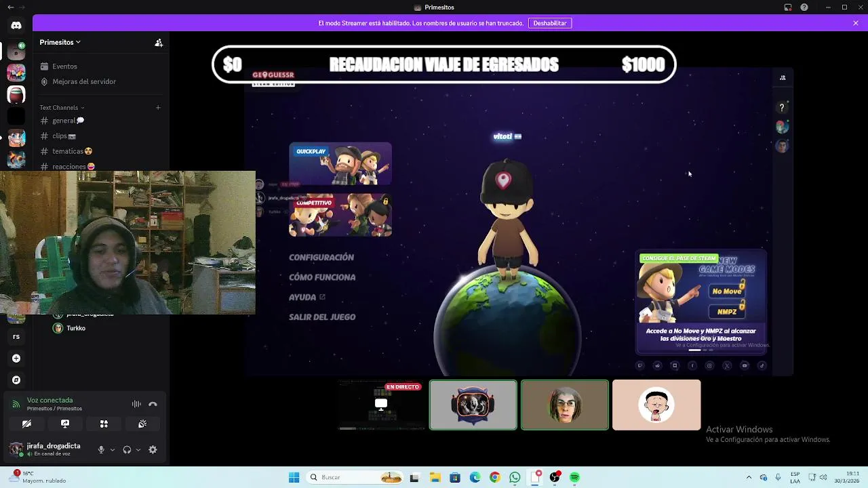Screen dimensions: 868x488
Task: Open Configuración in GeoGuessr menu
Action: [x=321, y=258]
